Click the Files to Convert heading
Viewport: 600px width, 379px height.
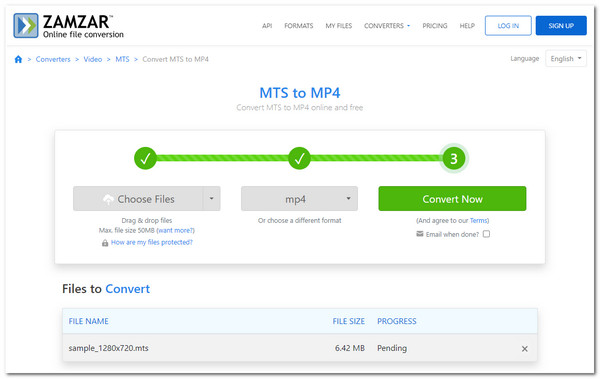coord(106,289)
